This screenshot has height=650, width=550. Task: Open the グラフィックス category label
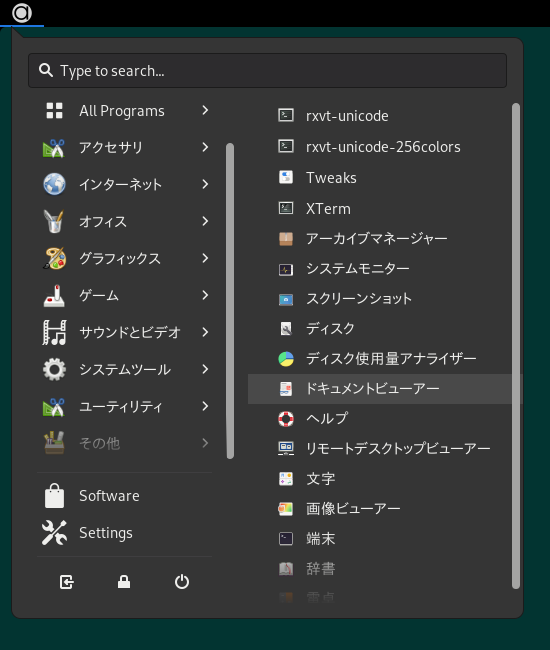(x=120, y=259)
